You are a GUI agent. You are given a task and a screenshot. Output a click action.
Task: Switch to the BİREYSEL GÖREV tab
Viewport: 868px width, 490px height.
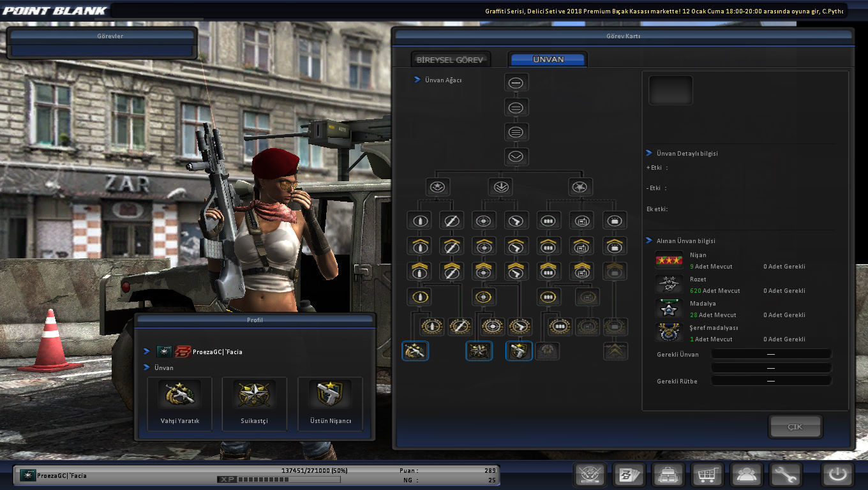point(451,59)
